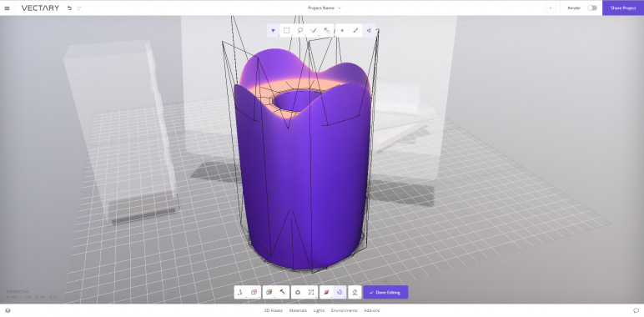Click the undo arrow icon
The width and height of the screenshot is (644, 317).
pos(69,8)
